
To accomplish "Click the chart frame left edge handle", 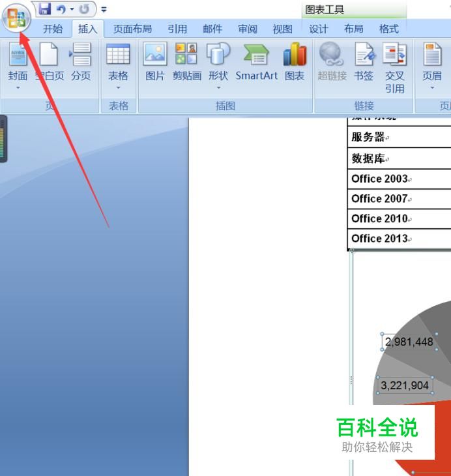I will [351, 380].
